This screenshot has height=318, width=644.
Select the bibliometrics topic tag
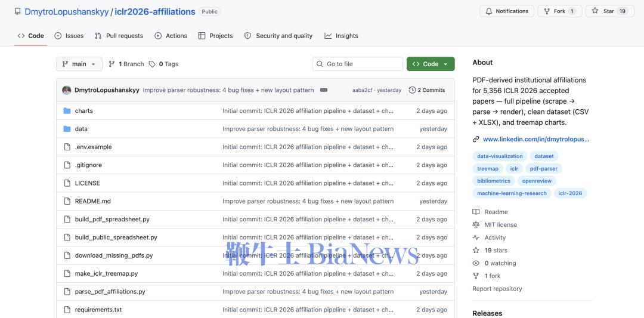pos(494,181)
